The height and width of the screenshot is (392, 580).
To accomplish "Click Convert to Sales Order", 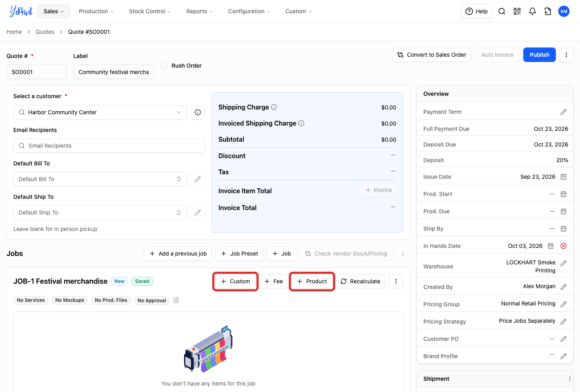I will (432, 55).
